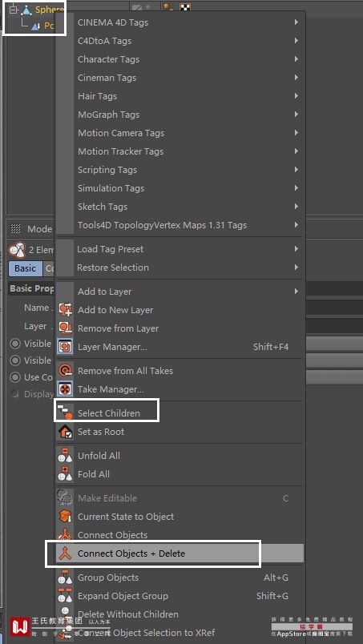Toggle the Use Color radio button

(15, 377)
